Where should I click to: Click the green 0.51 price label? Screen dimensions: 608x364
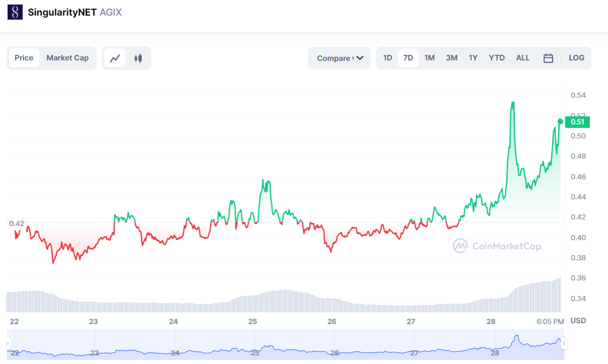tap(577, 121)
